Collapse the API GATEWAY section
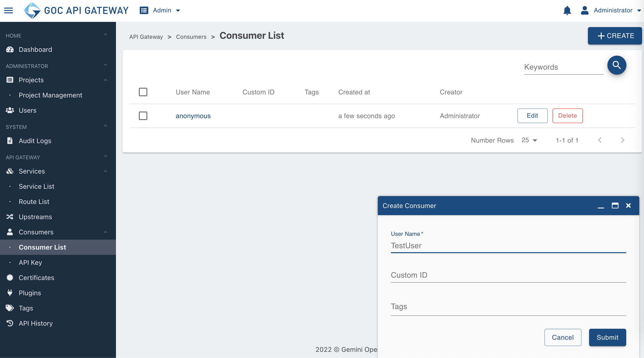The height and width of the screenshot is (358, 644). coord(106,156)
